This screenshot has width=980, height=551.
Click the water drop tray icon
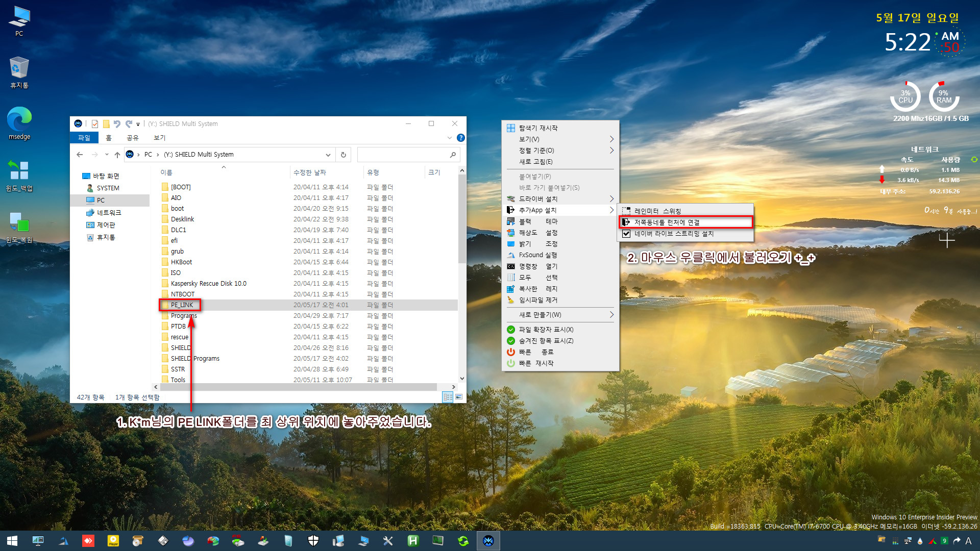point(920,541)
